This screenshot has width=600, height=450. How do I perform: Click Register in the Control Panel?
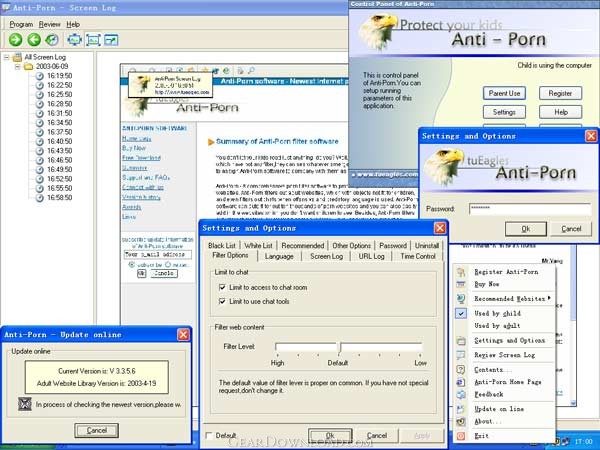560,93
